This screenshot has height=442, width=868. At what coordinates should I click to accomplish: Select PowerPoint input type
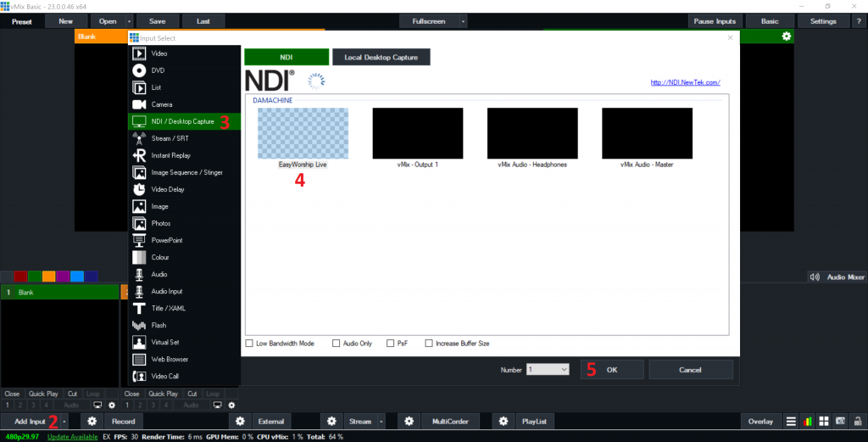coord(184,240)
